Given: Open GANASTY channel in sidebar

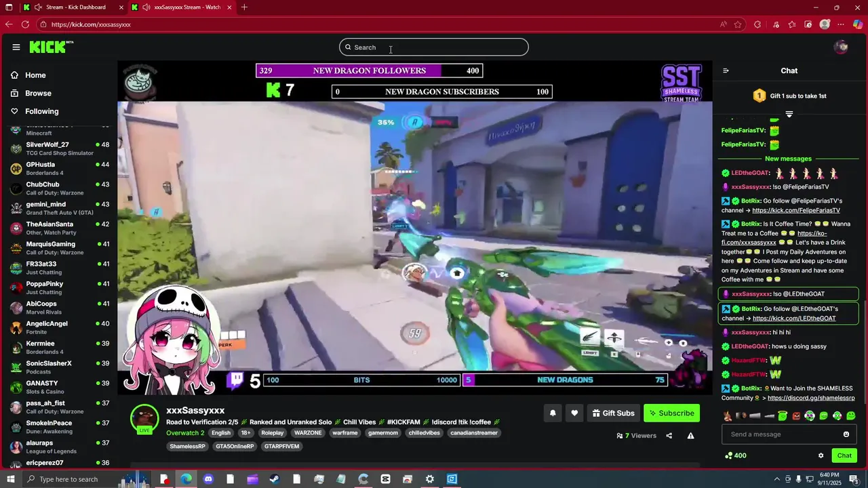Looking at the screenshot, I should tap(60, 387).
